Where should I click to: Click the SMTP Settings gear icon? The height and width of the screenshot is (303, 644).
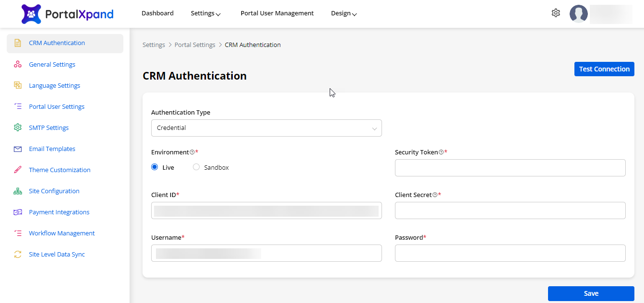(18, 128)
